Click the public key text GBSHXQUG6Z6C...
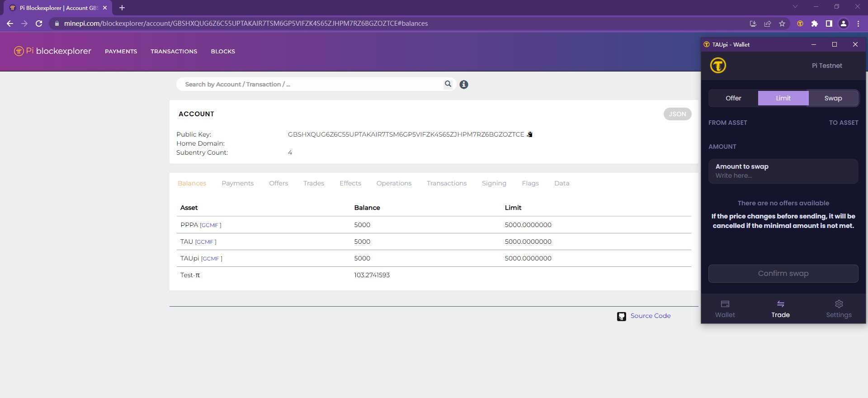This screenshot has width=868, height=398. coord(406,134)
